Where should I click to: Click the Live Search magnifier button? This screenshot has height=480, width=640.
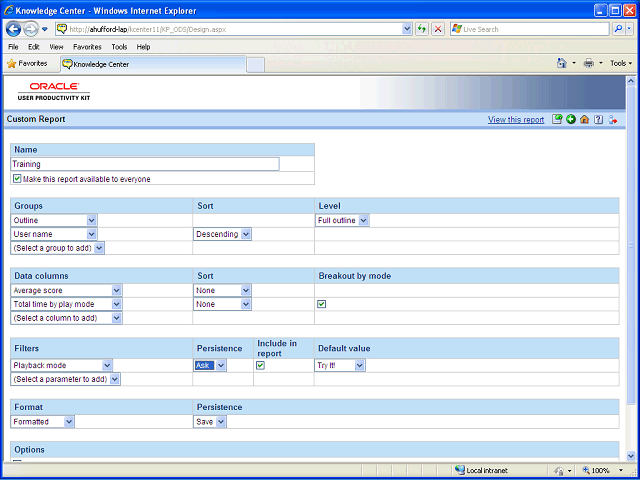[x=618, y=29]
